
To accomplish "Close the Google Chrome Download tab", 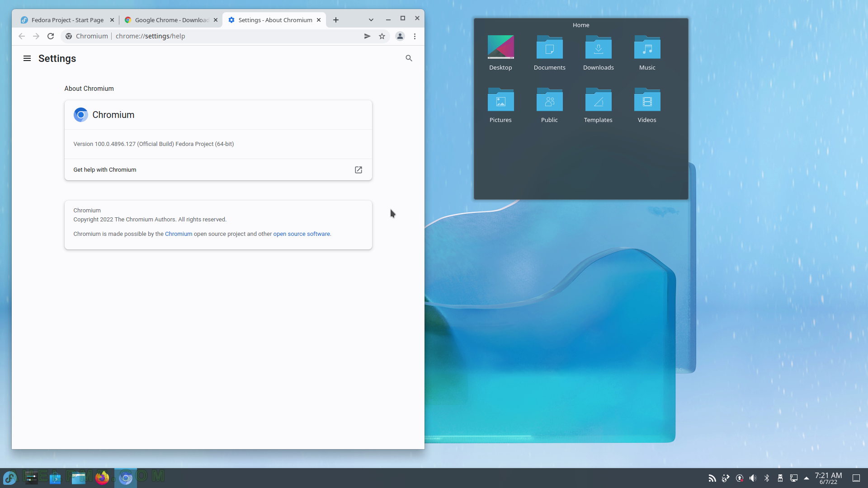I will 216,20.
